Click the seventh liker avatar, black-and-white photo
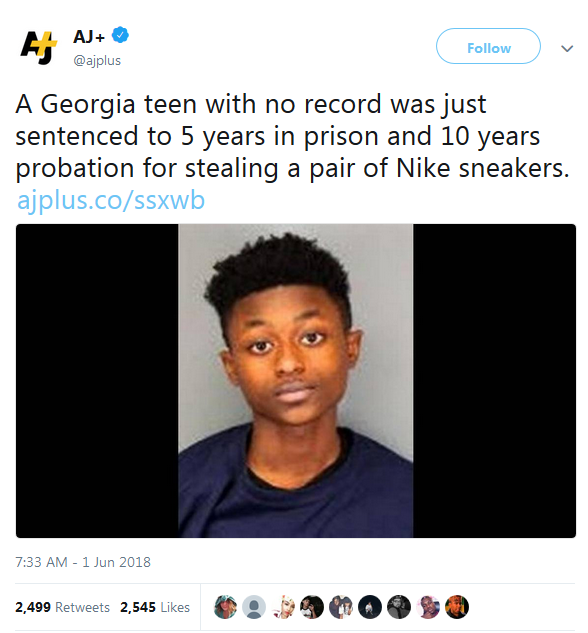This screenshot has height=633, width=588. [x=399, y=607]
